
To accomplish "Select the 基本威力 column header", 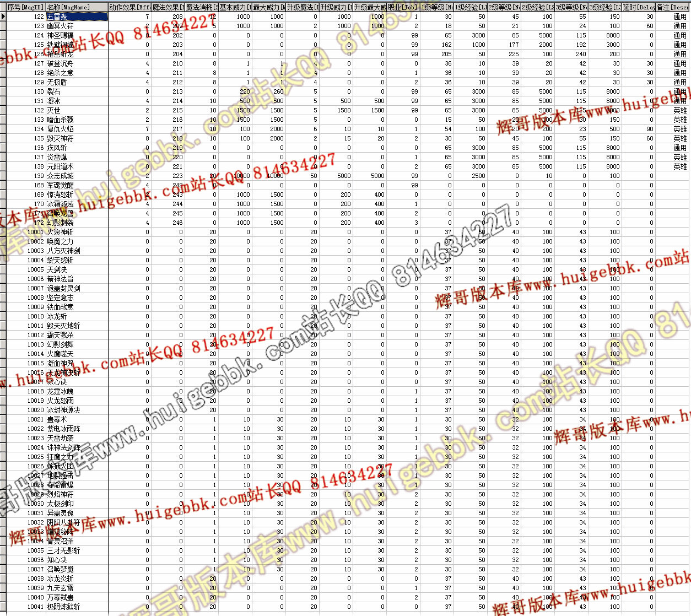I will [x=235, y=7].
